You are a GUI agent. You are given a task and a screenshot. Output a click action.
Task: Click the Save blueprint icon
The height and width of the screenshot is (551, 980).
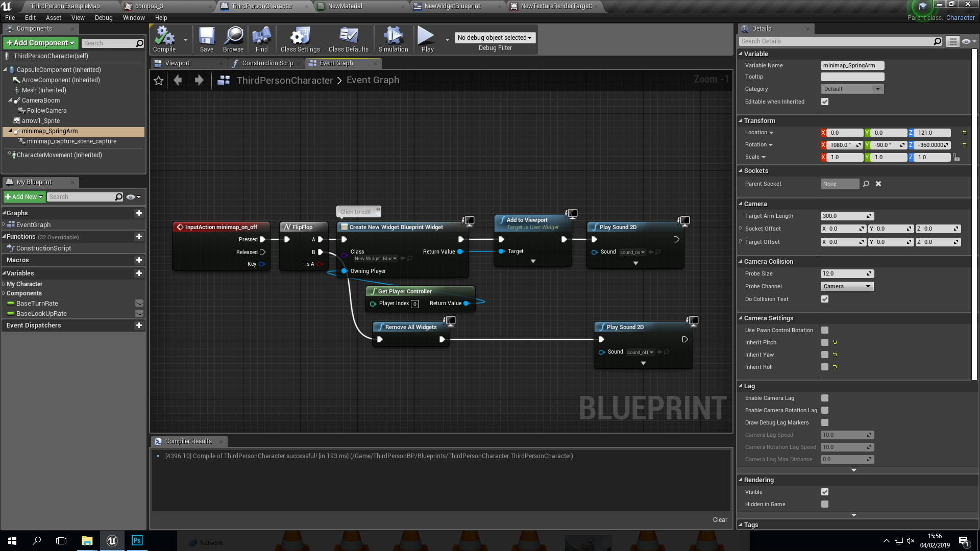pyautogui.click(x=206, y=39)
